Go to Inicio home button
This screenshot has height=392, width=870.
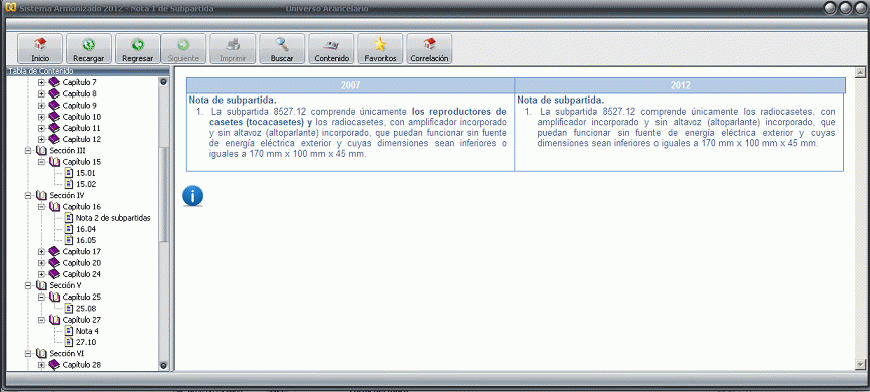(40, 48)
